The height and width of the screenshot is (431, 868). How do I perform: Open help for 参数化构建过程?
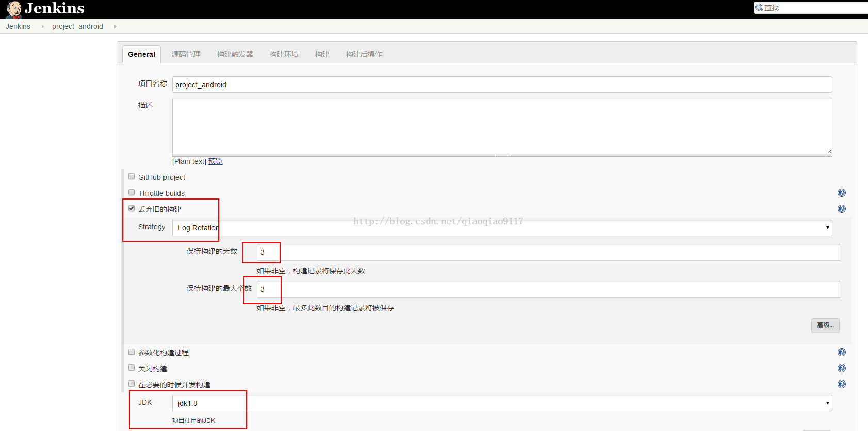point(842,352)
